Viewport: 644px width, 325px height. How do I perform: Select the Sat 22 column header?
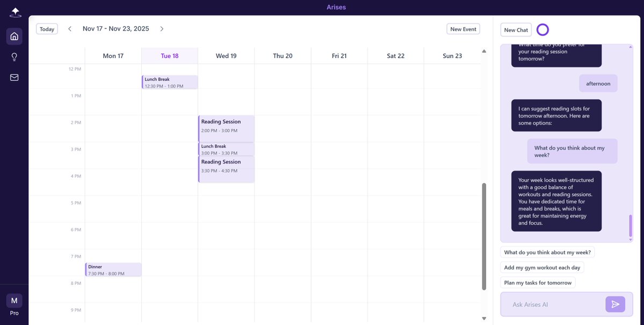point(395,56)
